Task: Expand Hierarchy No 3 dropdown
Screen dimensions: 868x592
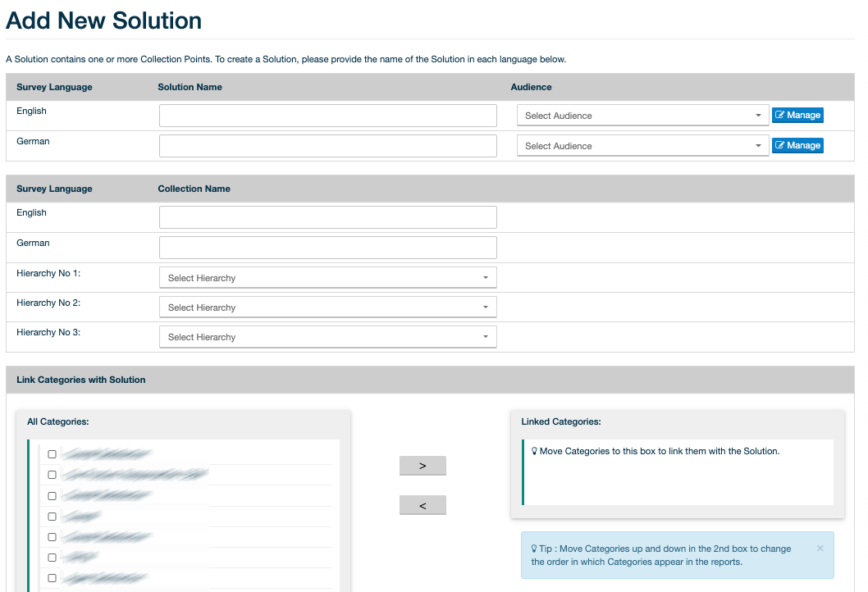Action: point(327,337)
